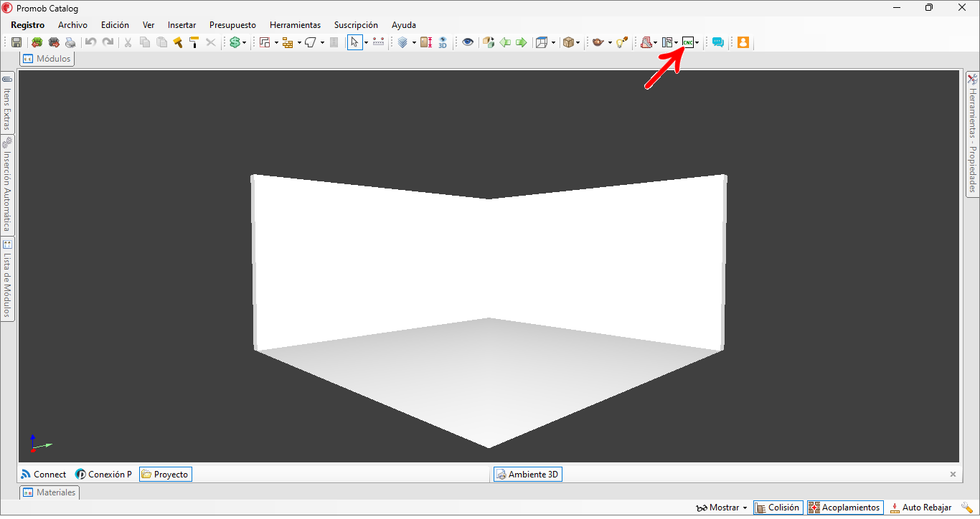
Task: Open the Materiales panel tab
Action: (x=49, y=492)
